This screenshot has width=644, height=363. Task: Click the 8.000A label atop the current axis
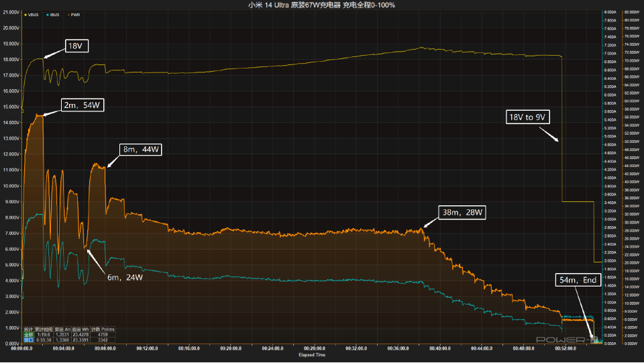610,12
